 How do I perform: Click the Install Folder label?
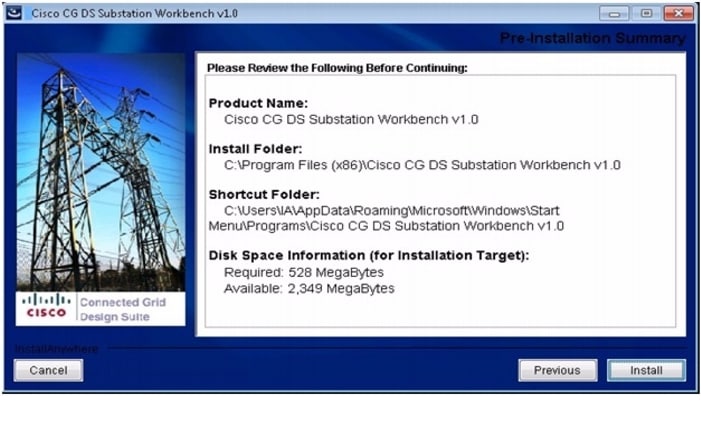pos(255,149)
